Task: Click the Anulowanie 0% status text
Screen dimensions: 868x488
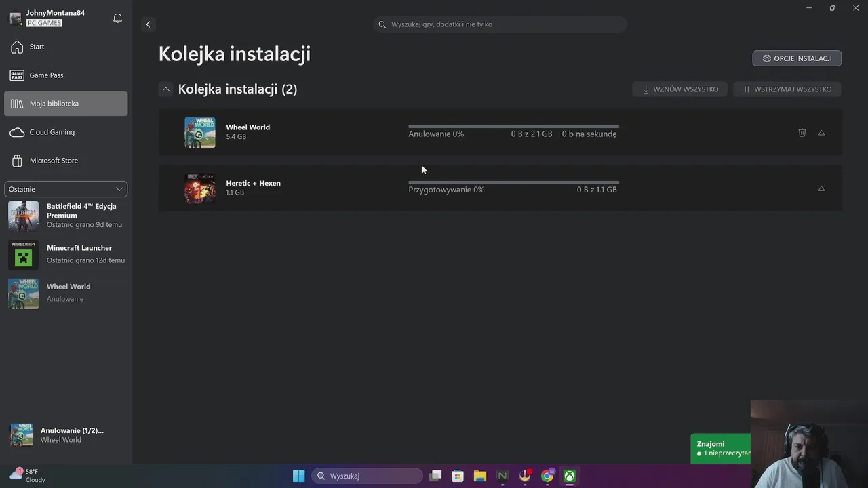Action: point(436,134)
